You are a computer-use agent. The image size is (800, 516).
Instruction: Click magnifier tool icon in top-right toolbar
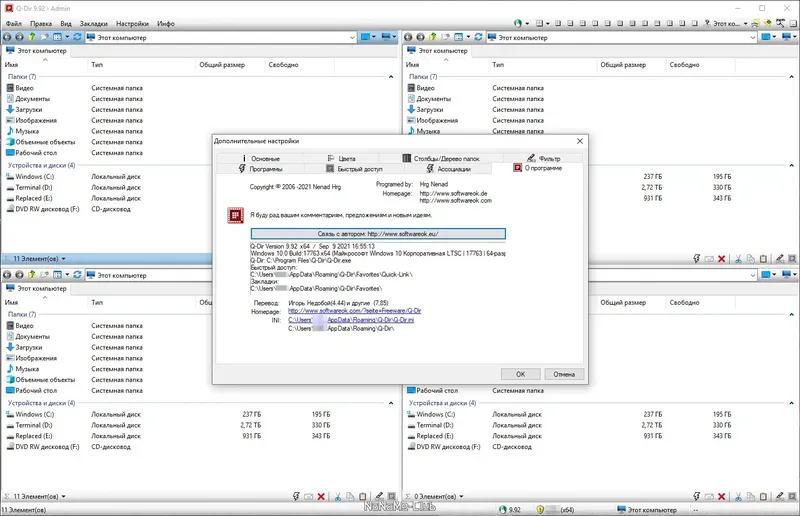[x=780, y=23]
